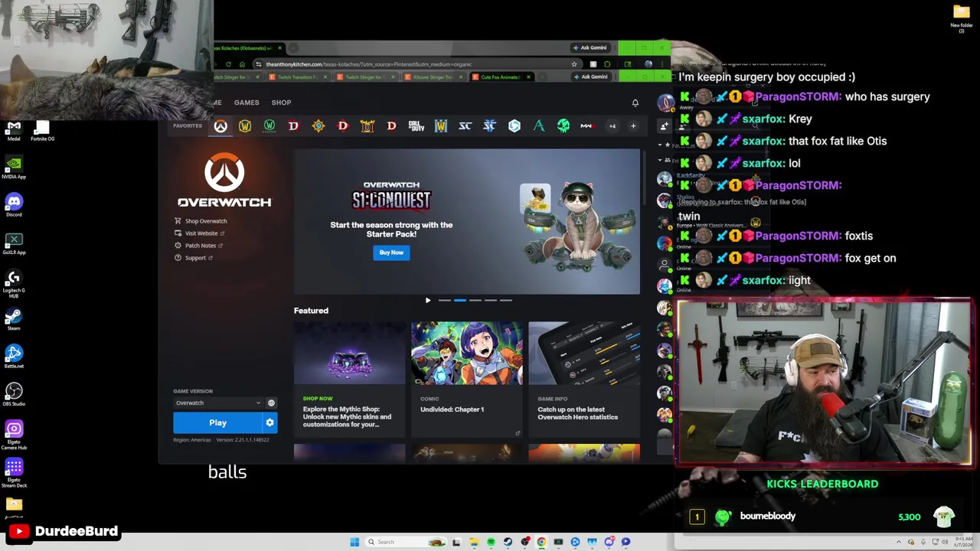This screenshot has width=980, height=551.
Task: Open the StarCraft II favorite icon
Action: point(490,126)
